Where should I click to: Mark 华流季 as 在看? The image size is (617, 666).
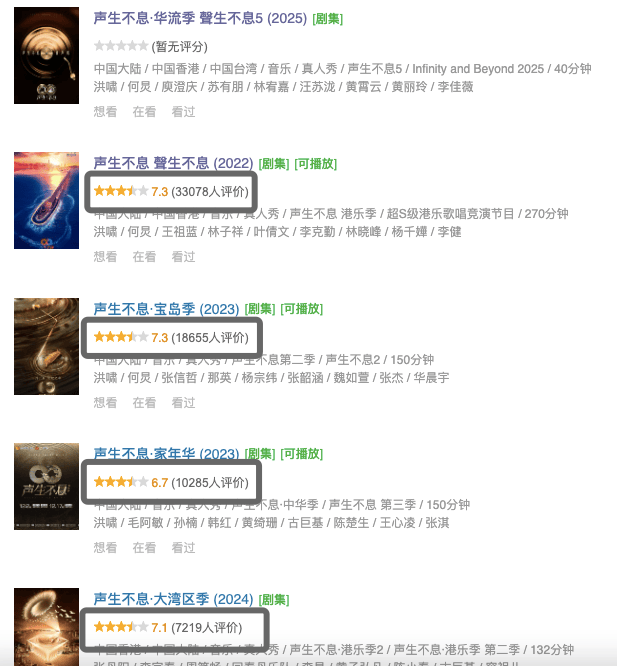pos(144,112)
